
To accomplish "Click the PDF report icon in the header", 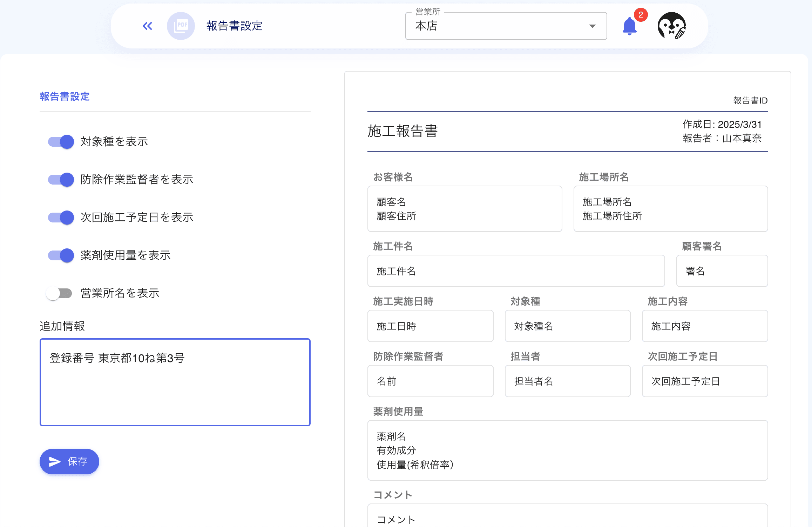I will coord(181,26).
